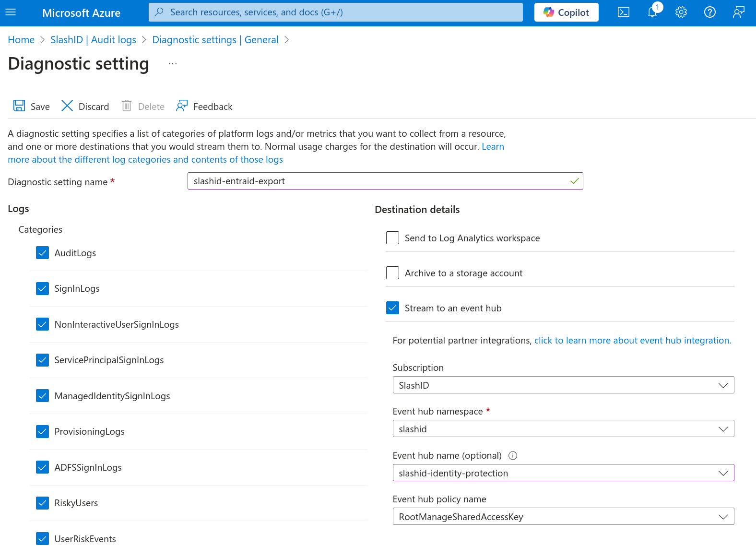
Task: Open the Event hub name dropdown
Action: tap(563, 473)
